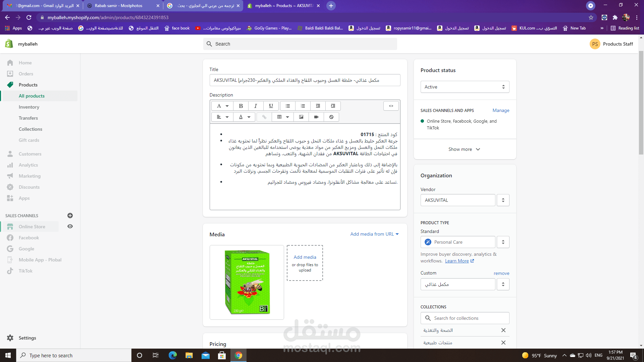The height and width of the screenshot is (362, 644).
Task: Add a sales channel with plus icon
Action: pyautogui.click(x=70, y=216)
